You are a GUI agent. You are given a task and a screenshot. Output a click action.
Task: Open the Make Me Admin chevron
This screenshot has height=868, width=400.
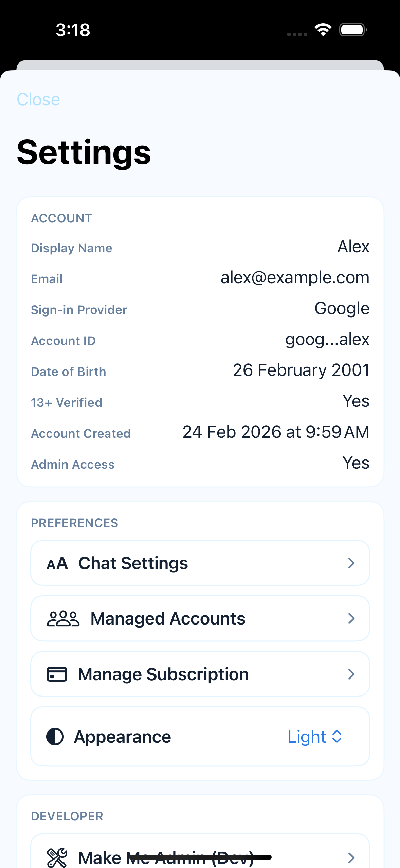pyautogui.click(x=351, y=858)
